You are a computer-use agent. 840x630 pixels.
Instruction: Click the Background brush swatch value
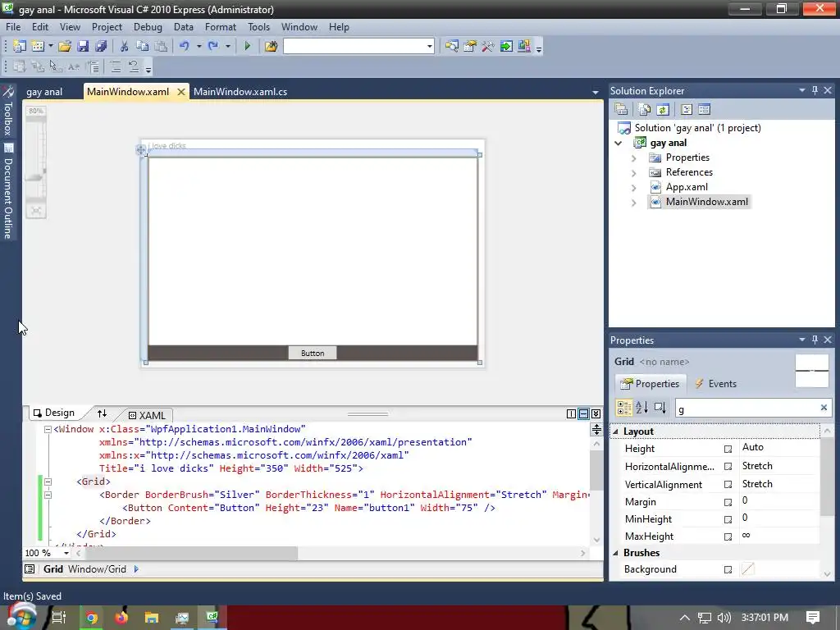[x=748, y=569]
